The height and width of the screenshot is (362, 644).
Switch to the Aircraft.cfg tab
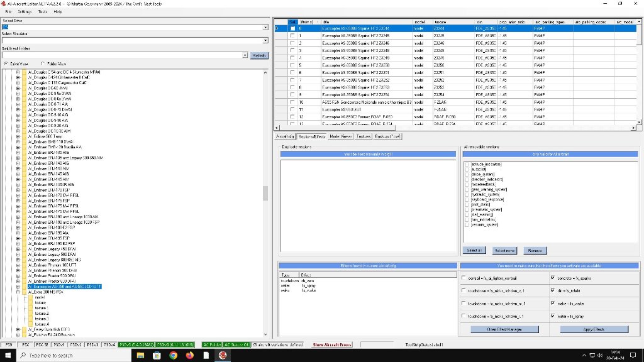tap(285, 136)
